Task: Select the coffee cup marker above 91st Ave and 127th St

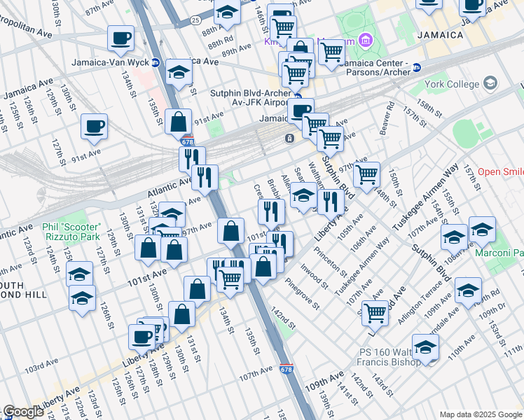Action: click(95, 127)
